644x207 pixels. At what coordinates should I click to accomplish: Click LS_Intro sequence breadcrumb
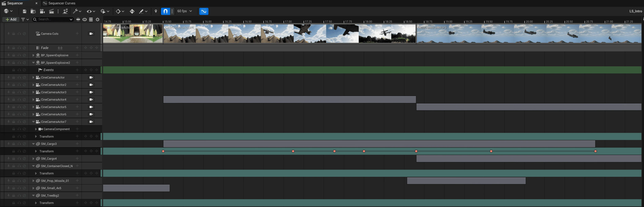[636, 11]
